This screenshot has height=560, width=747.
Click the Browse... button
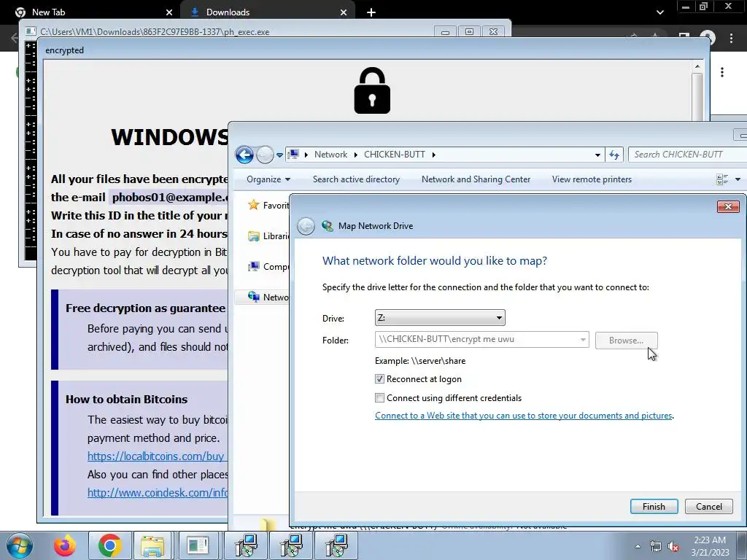626,341
